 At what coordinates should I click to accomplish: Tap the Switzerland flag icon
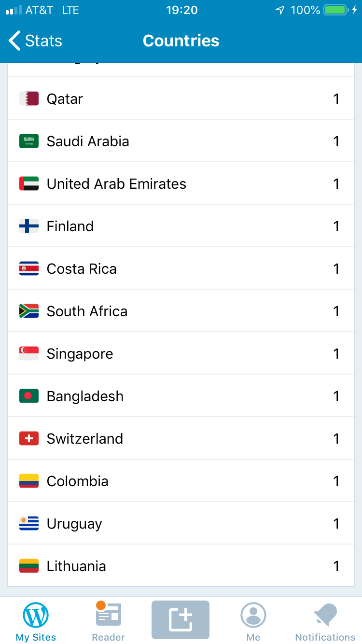tap(29, 439)
